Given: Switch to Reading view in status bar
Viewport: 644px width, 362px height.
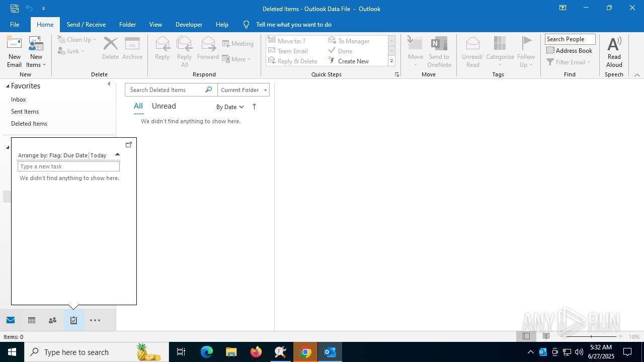Looking at the screenshot, I should (546, 336).
